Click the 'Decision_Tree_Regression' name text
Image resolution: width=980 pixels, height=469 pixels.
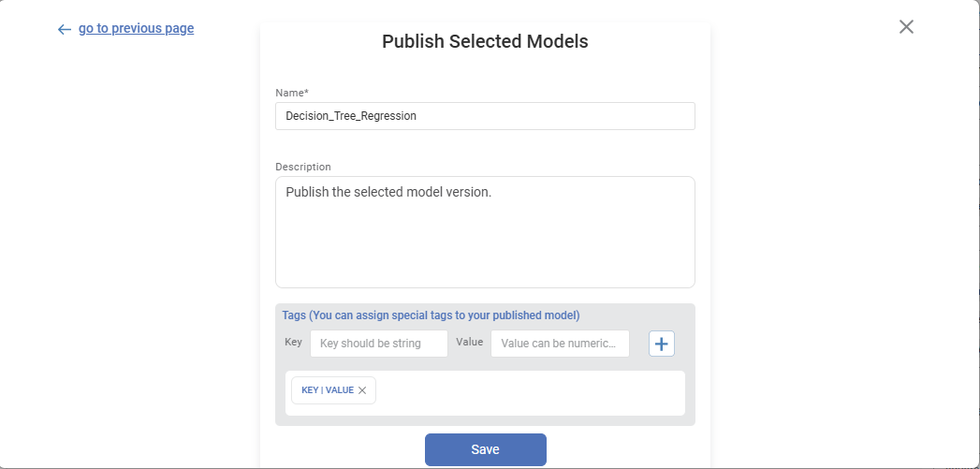(351, 116)
